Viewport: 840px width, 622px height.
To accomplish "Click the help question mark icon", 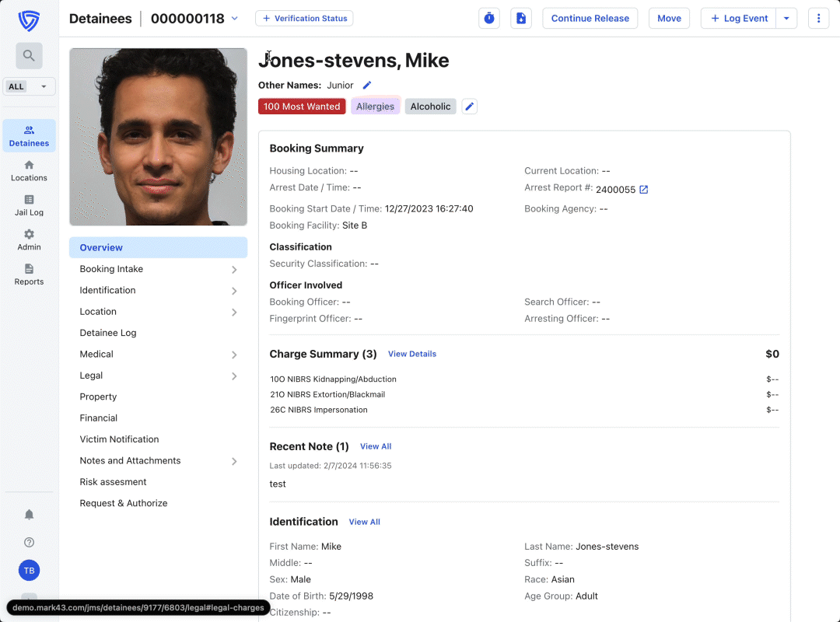I will pos(29,543).
